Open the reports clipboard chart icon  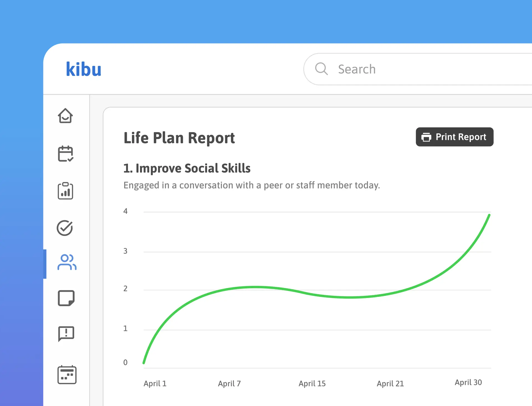pos(65,191)
